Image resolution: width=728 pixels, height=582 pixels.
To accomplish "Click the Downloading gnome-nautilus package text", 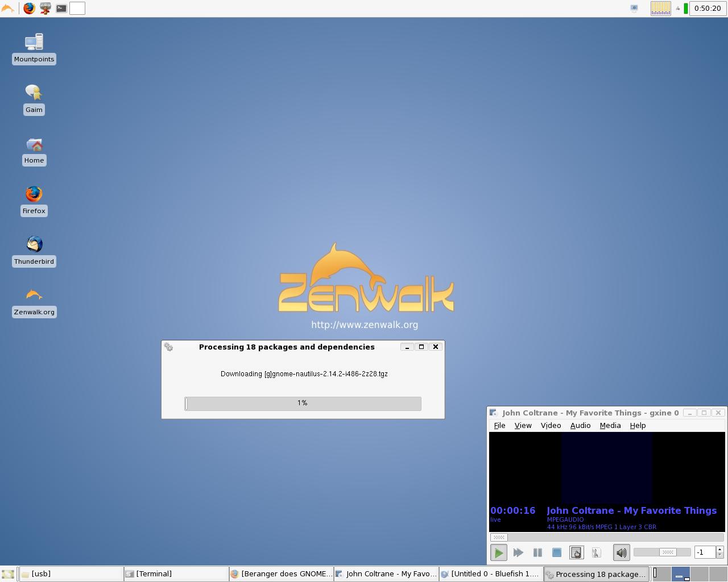I will click(x=304, y=374).
